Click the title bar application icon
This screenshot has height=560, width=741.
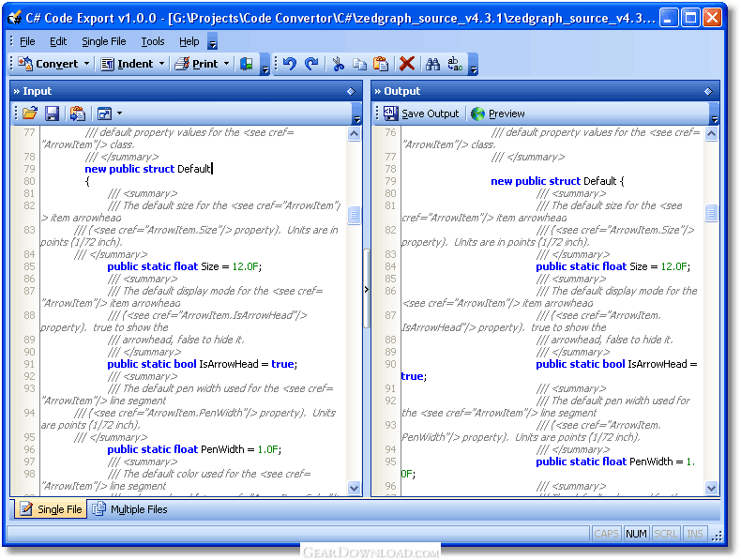pyautogui.click(x=15, y=18)
